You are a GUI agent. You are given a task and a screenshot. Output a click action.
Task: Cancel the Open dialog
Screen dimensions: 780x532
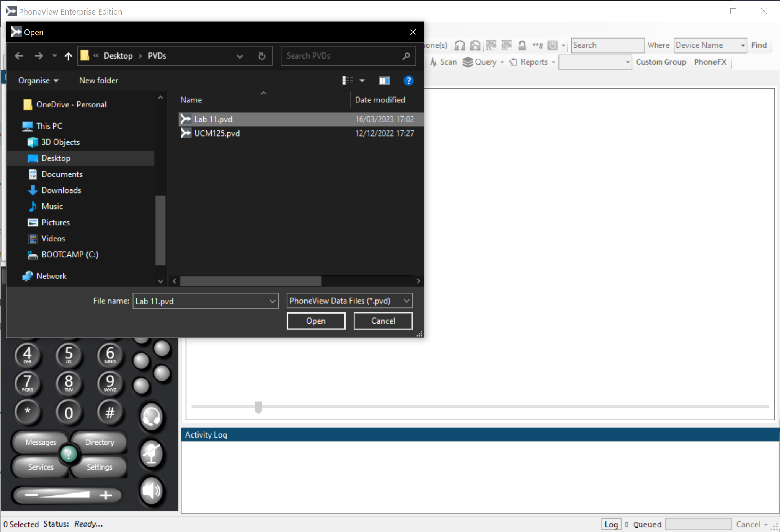coord(383,321)
